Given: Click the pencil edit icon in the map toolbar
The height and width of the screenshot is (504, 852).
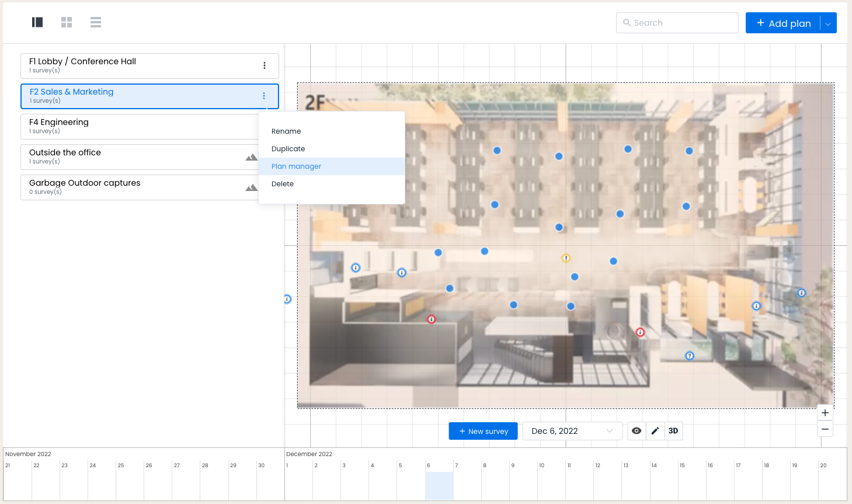Looking at the screenshot, I should click(x=655, y=431).
